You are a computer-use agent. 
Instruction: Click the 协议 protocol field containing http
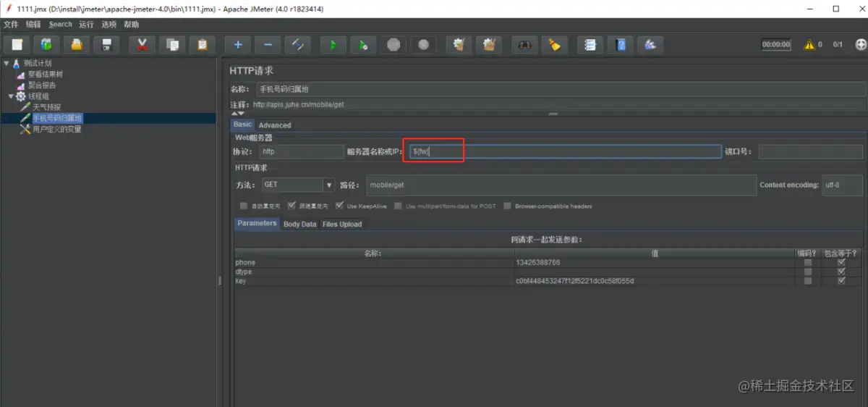(302, 152)
